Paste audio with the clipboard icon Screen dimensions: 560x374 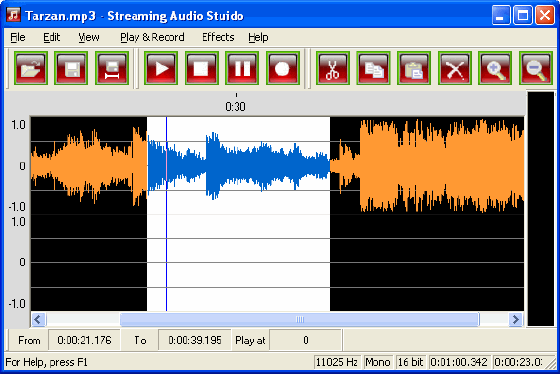[x=414, y=68]
